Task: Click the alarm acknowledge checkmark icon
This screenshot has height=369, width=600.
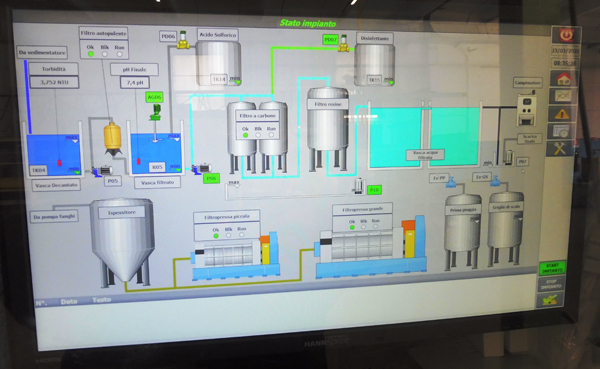Action: 550,300
